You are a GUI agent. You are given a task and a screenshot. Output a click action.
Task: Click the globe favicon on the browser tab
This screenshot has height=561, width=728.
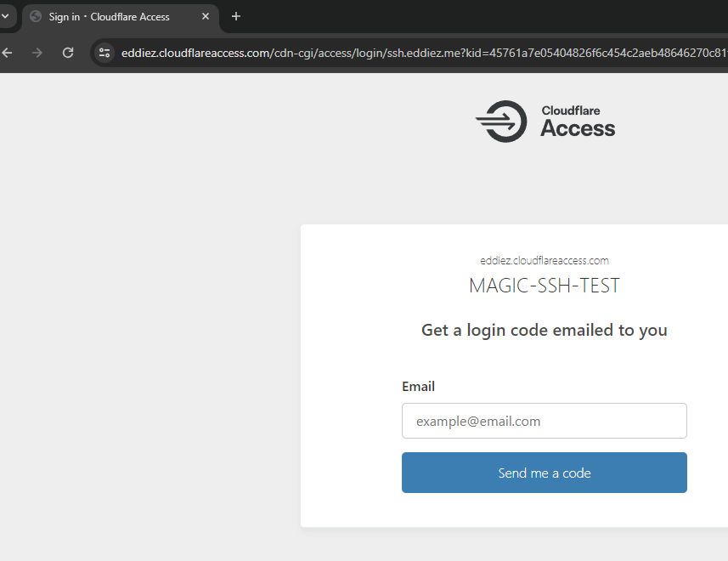tap(36, 17)
